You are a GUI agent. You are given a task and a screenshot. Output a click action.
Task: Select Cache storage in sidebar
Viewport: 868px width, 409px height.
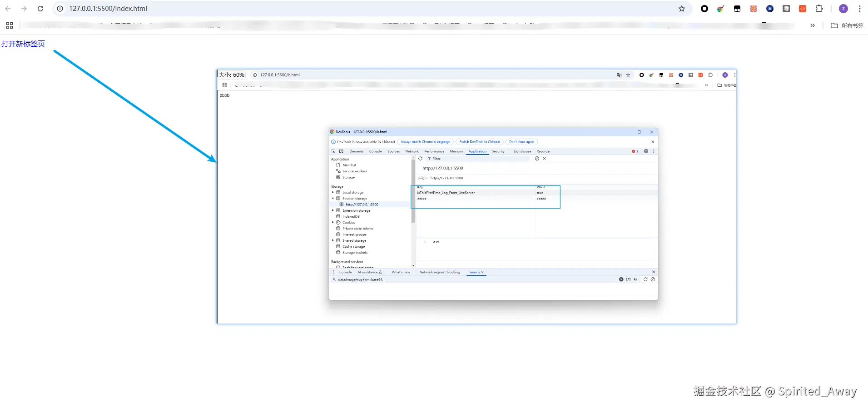point(353,246)
